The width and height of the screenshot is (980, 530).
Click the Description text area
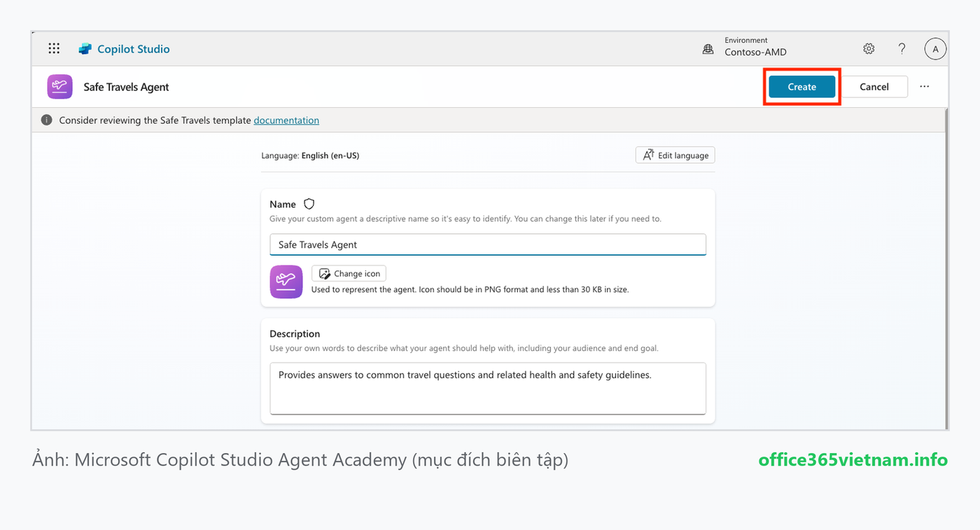488,389
